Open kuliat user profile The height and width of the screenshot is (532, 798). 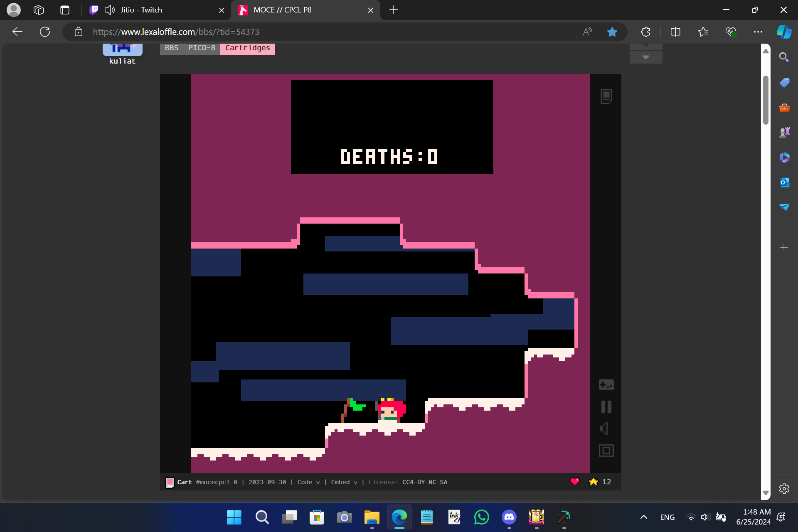click(122, 61)
